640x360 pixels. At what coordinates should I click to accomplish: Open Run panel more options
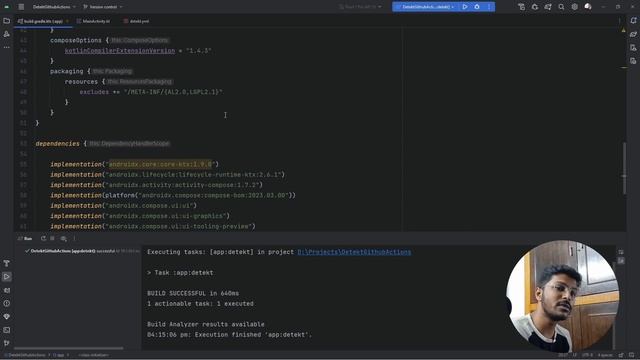pos(74,238)
